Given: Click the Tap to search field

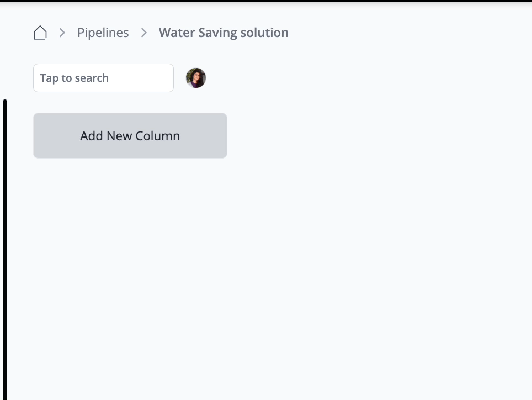Looking at the screenshot, I should point(103,78).
